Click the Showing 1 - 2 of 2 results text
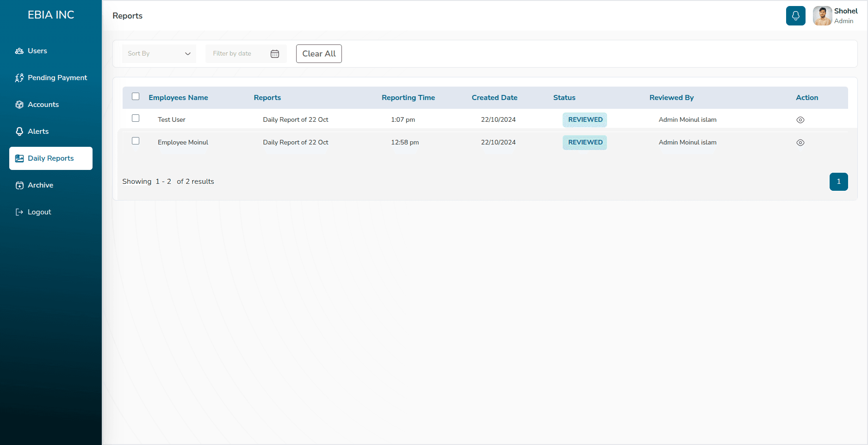Image resolution: width=868 pixels, height=445 pixels. (168, 182)
